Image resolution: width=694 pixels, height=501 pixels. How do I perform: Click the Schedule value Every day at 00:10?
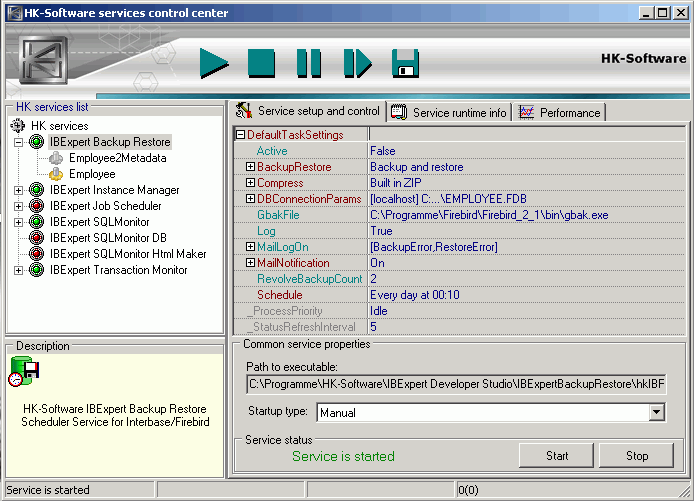[415, 295]
